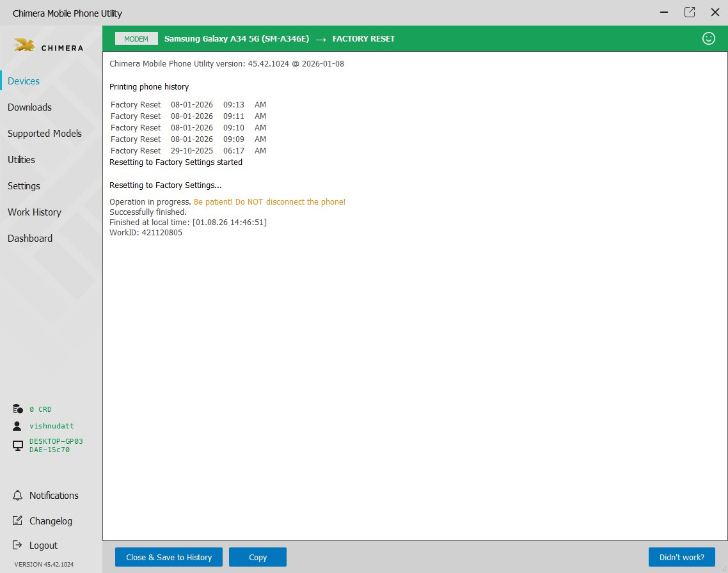
Task: Copy the log output
Action: (x=258, y=557)
